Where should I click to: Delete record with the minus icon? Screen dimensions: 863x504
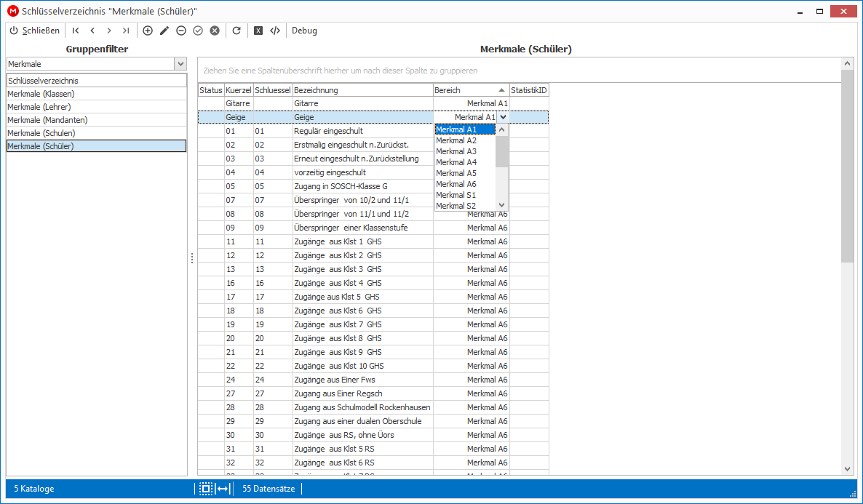(x=181, y=31)
